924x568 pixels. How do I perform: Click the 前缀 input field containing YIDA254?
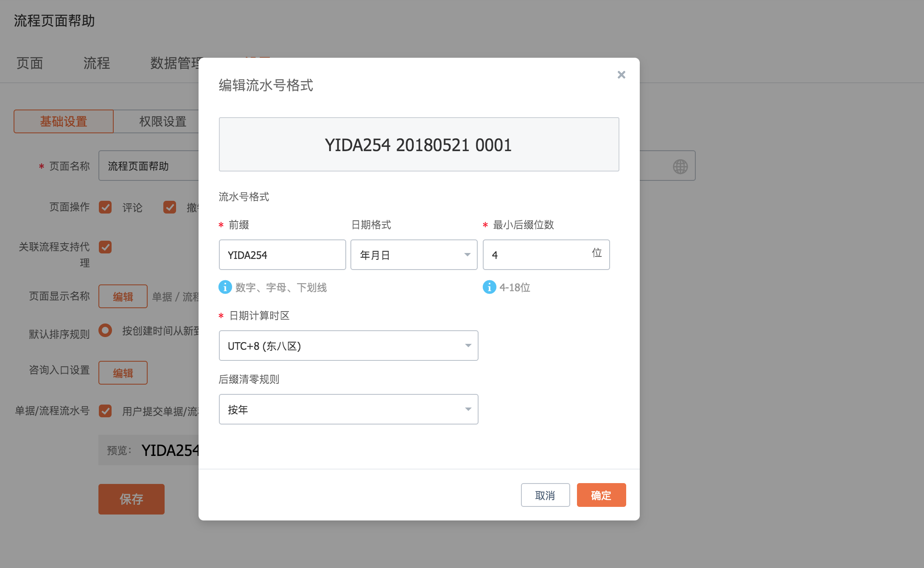pos(282,255)
